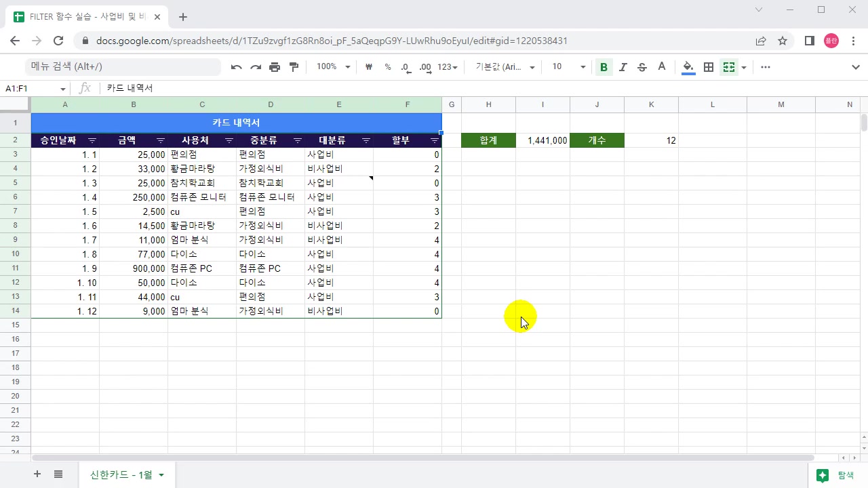
Task: Open the 123 number format dropdown
Action: coord(446,67)
